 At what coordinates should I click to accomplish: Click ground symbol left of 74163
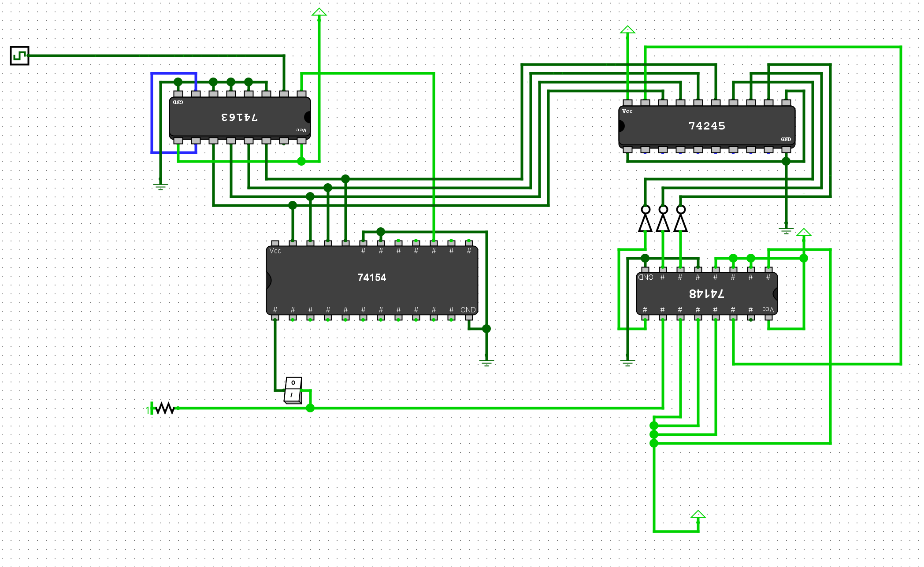click(x=160, y=185)
